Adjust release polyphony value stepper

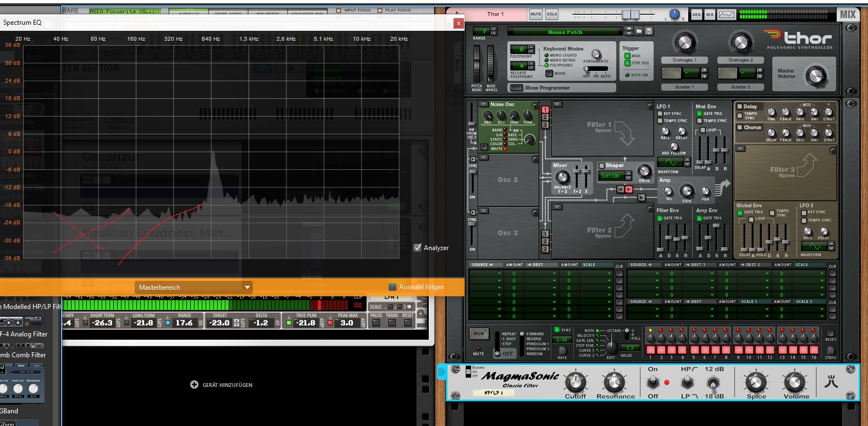531,67
